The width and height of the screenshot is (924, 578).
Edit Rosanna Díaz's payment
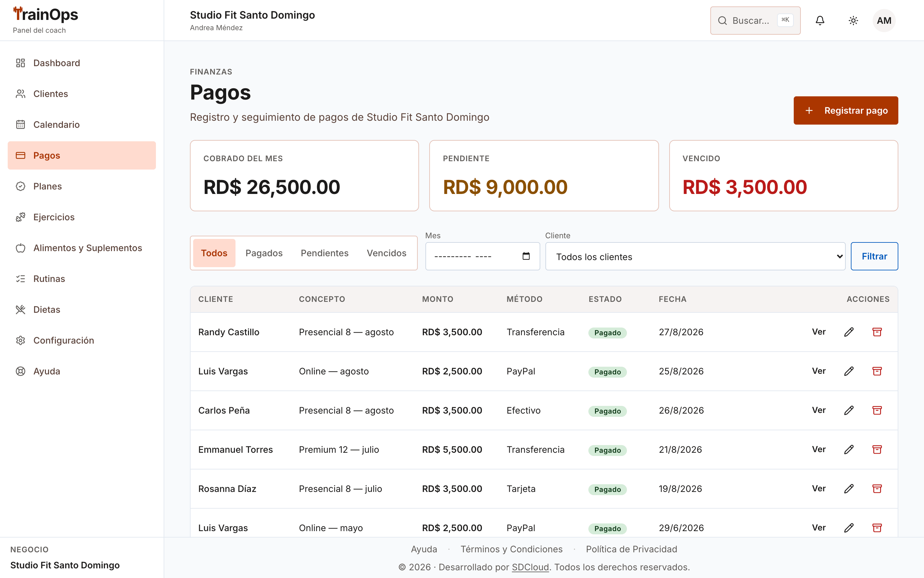pos(849,488)
